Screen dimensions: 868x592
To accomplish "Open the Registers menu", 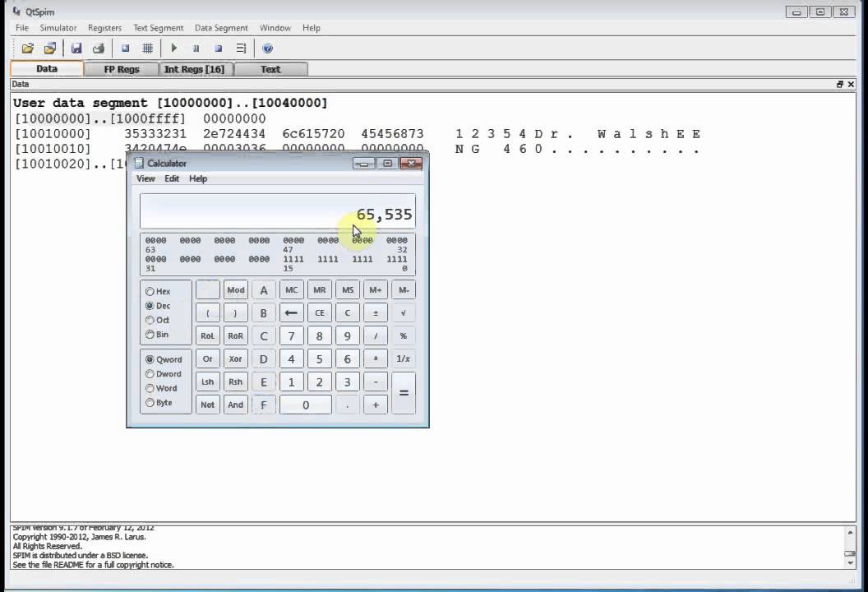I will [x=104, y=28].
